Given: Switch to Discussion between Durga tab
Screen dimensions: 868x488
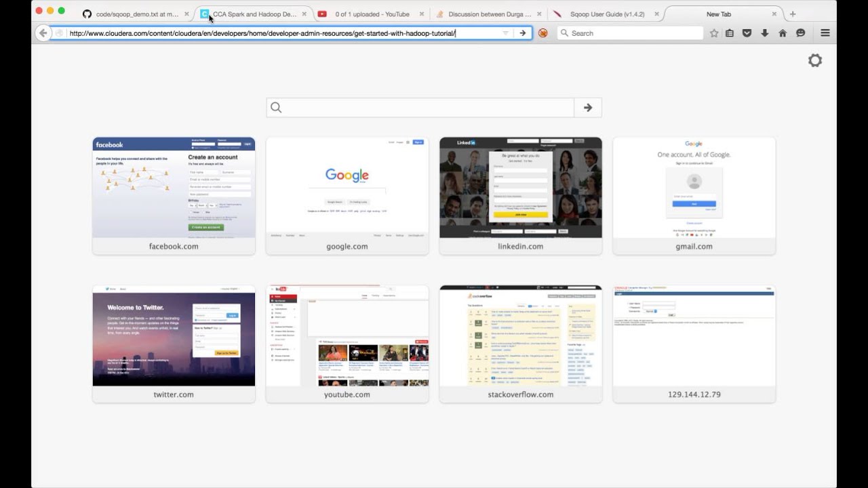Looking at the screenshot, I should click(488, 14).
